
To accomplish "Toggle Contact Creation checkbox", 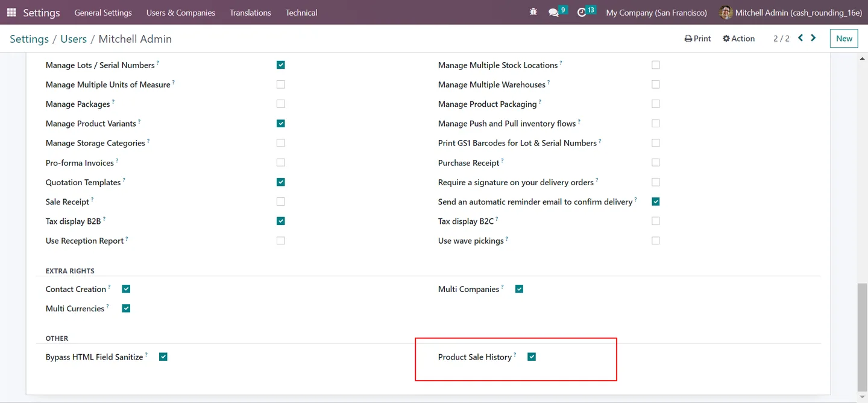I will tap(126, 289).
